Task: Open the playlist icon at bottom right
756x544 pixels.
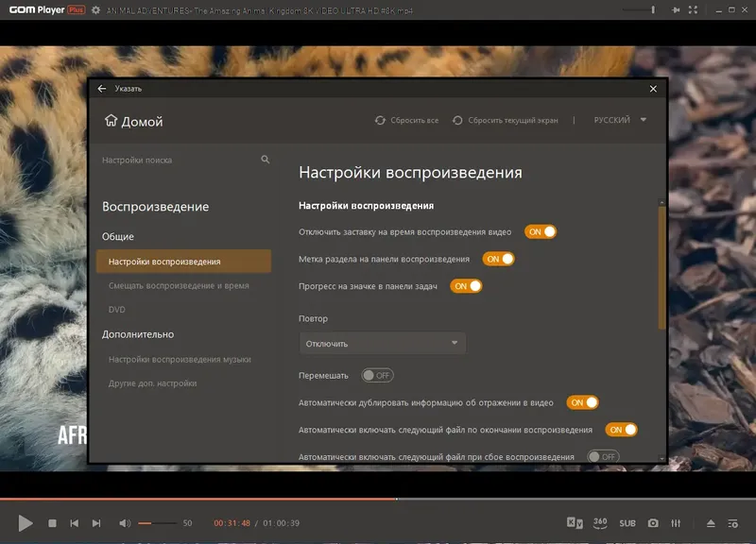Action: point(733,521)
